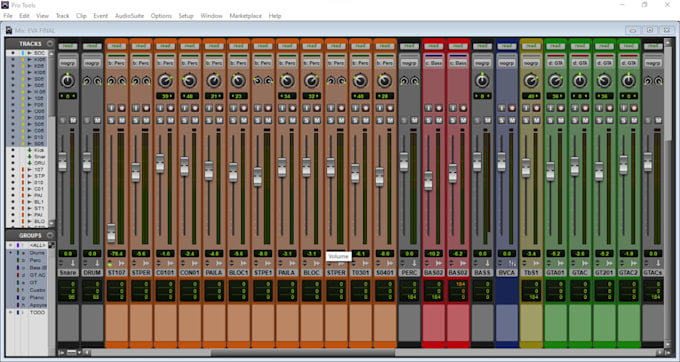Turn the pan knob on the BASS track
The image size is (680, 362).
click(482, 81)
